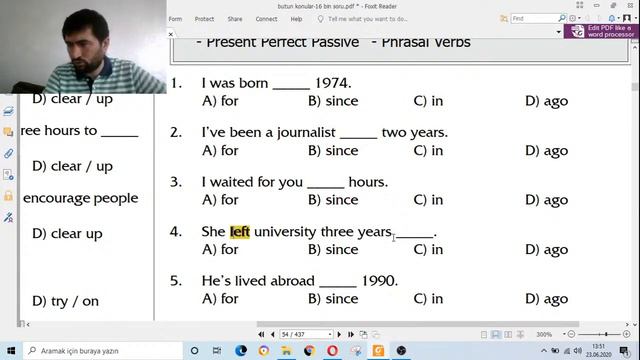The image size is (640, 360).
Task: Click answer 'C) in' under question 1
Action: (428, 101)
